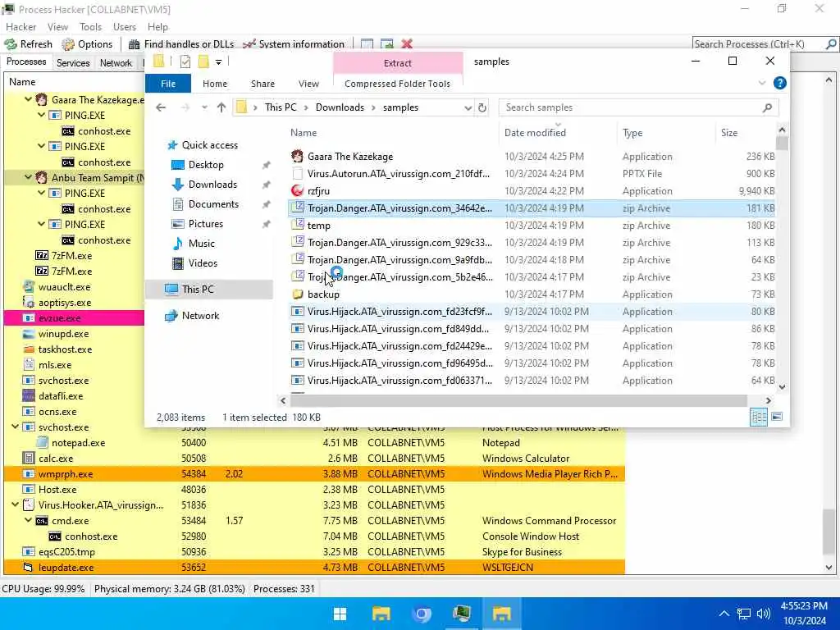Select the rzfjru application file
Viewport: 840px width, 630px height.
pyautogui.click(x=532, y=190)
